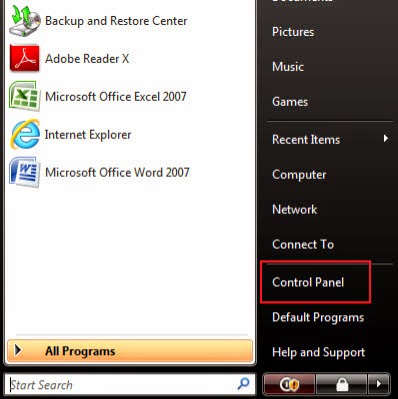Click Microsoft Office Word 2007 label
Viewport: 398px width, 399px height.
click(x=117, y=173)
